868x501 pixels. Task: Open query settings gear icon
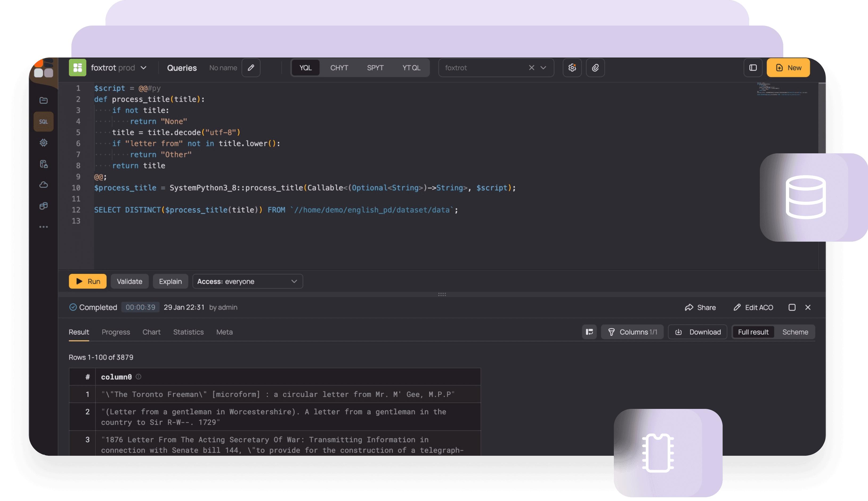[572, 67]
